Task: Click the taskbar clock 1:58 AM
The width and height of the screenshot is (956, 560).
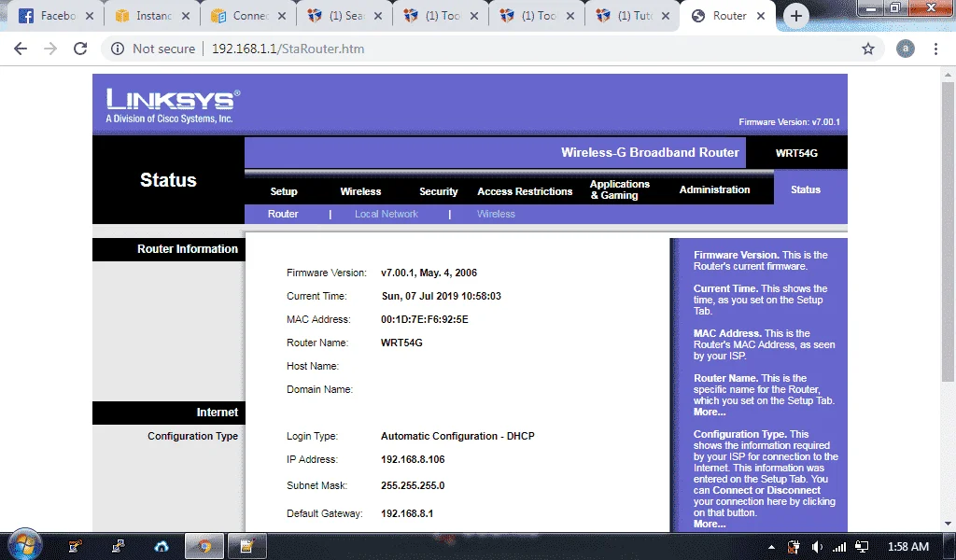Action: [907, 547]
